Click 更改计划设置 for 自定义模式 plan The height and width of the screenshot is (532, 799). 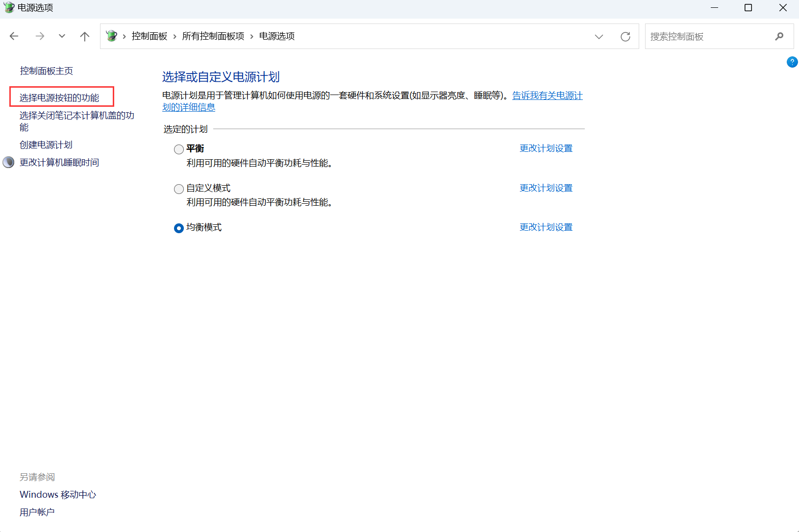[546, 188]
